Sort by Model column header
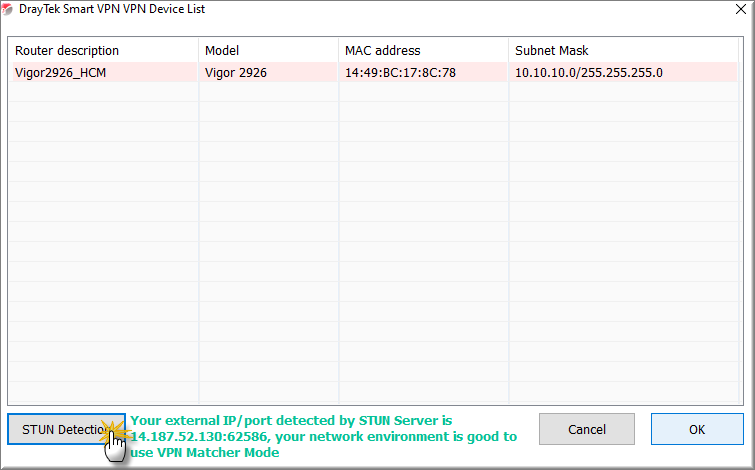The height and width of the screenshot is (470, 755). click(268, 51)
